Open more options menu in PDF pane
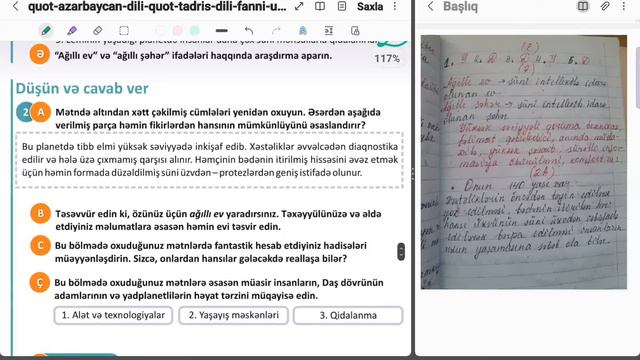This screenshot has width=640, height=360. [x=395, y=6]
